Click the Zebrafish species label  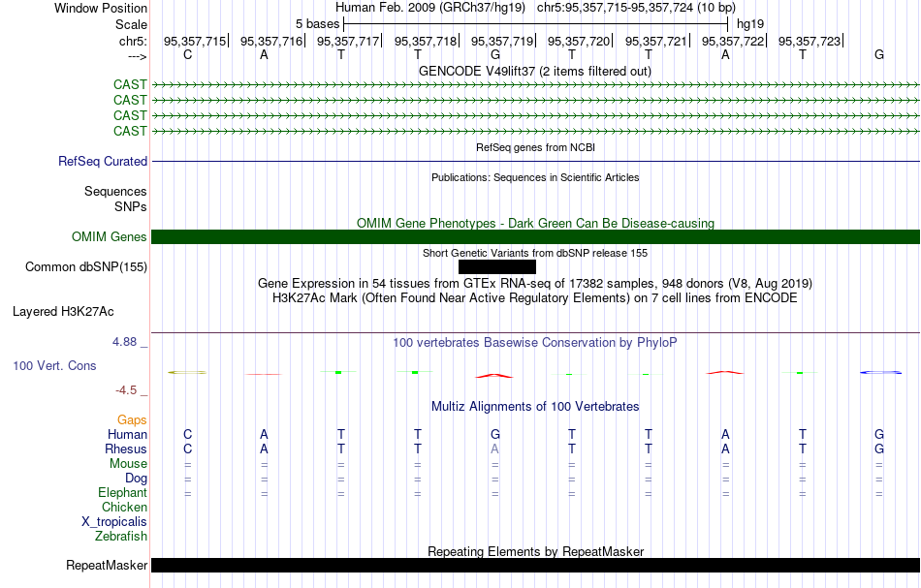point(121,536)
